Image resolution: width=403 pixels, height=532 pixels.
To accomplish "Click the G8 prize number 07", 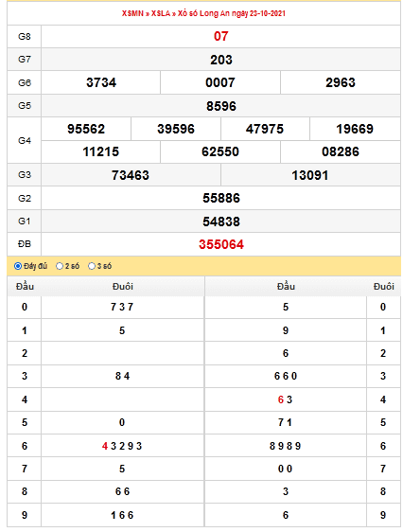I will (x=221, y=36).
